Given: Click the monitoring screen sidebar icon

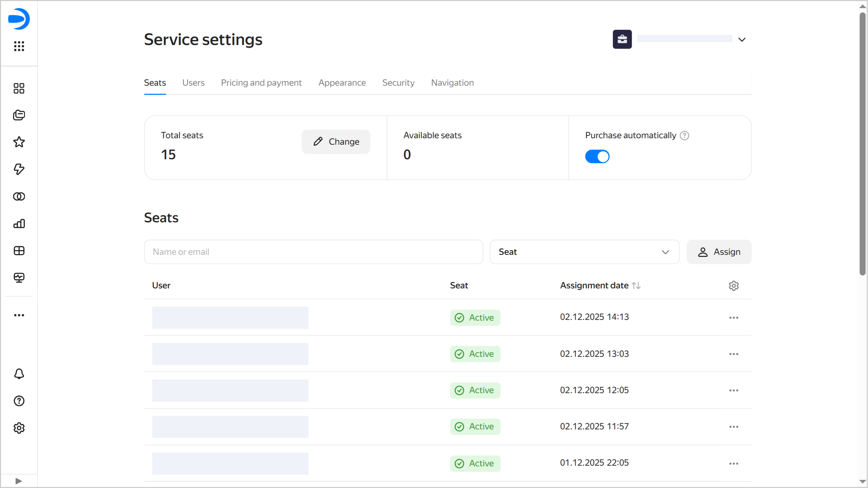Looking at the screenshot, I should 19,278.
